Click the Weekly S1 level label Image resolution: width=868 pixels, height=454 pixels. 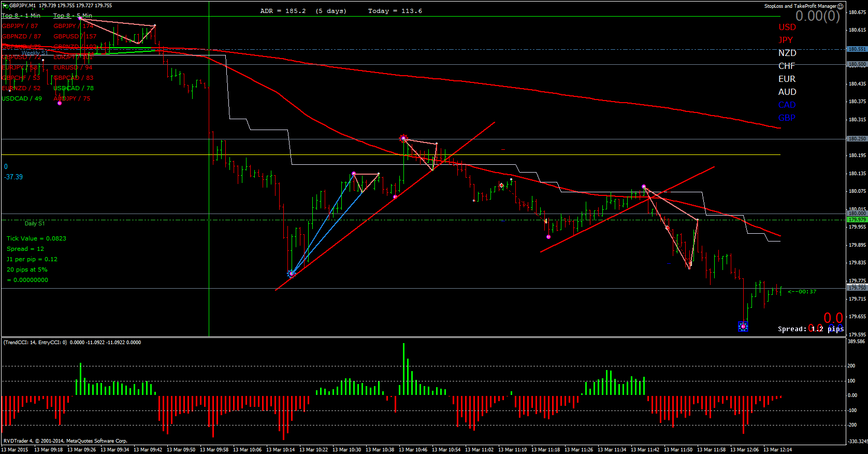coord(35,53)
